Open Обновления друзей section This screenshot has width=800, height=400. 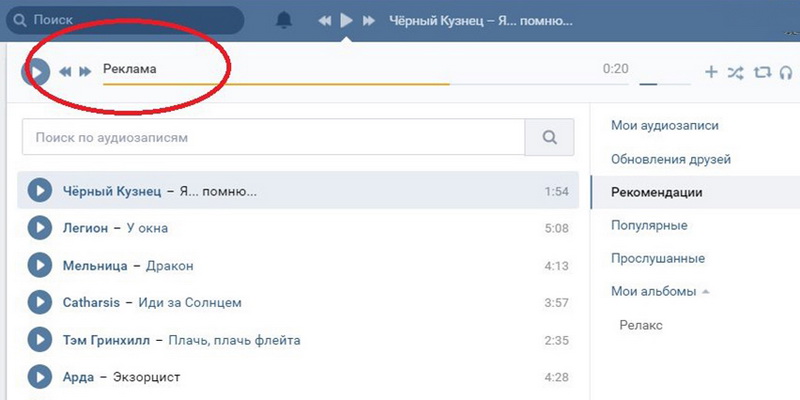[671, 159]
